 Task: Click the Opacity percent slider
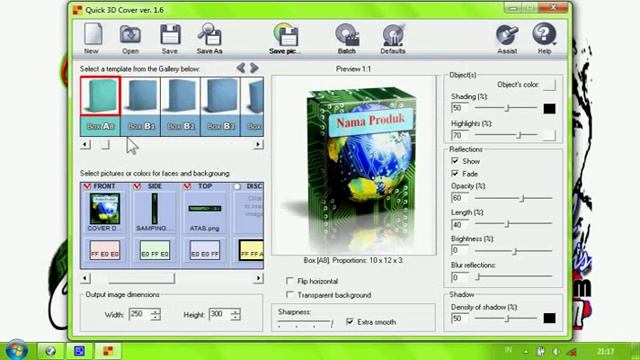pyautogui.click(x=513, y=198)
